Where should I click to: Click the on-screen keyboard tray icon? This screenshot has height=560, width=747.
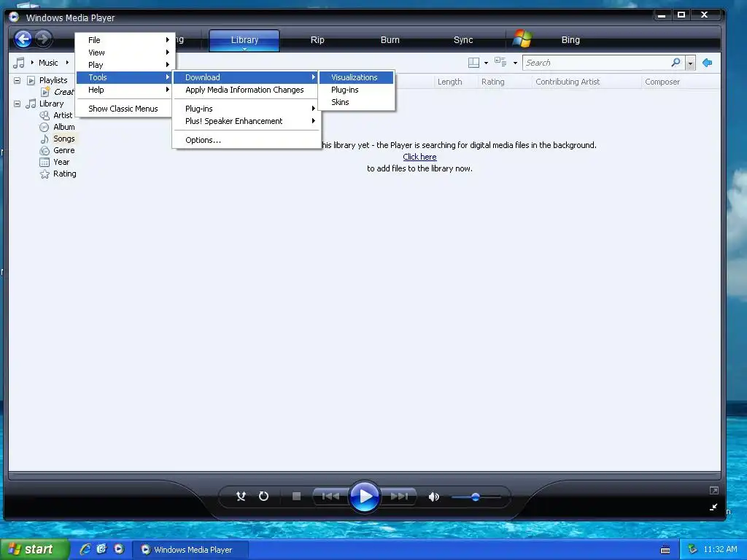point(665,550)
